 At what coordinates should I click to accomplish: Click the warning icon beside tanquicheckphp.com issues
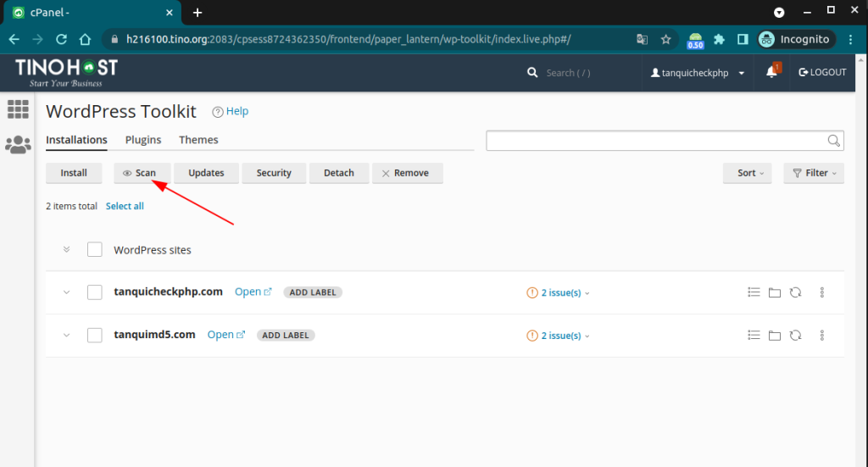[532, 292]
